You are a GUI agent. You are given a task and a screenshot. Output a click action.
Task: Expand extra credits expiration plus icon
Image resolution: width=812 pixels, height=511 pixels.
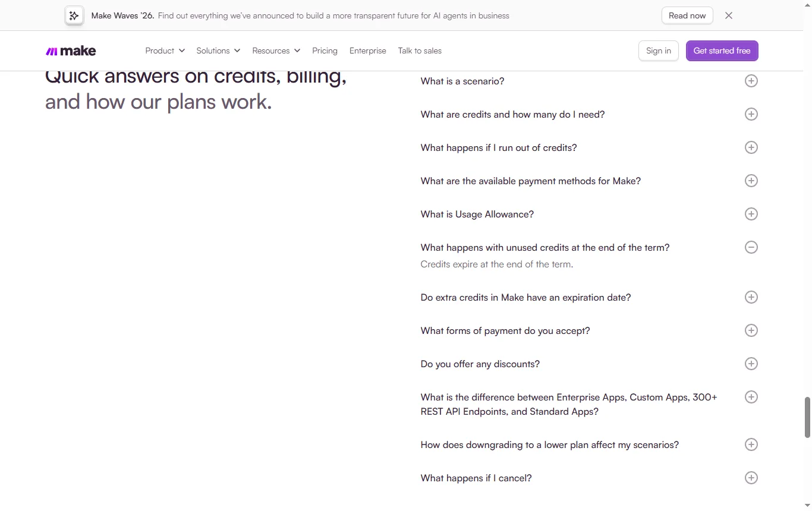pyautogui.click(x=751, y=297)
